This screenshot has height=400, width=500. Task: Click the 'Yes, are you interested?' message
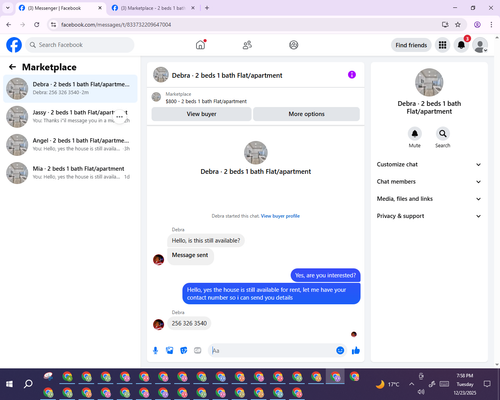[325, 275]
